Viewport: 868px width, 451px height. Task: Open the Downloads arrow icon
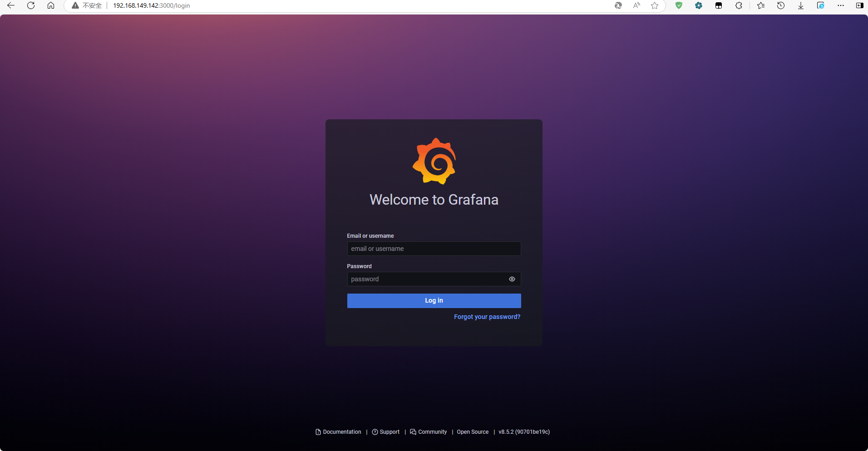tap(801, 5)
